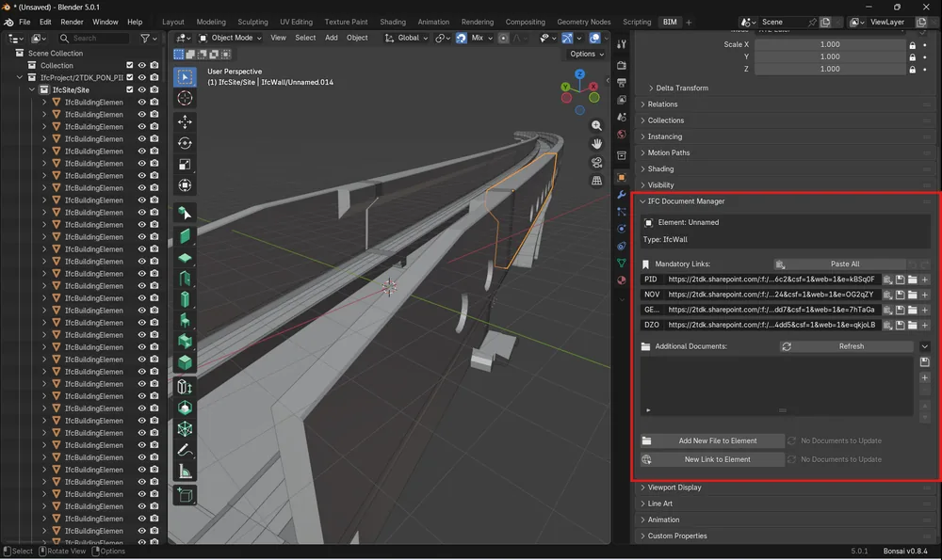
Task: Click the Outliner filter funnel icon
Action: tap(145, 39)
